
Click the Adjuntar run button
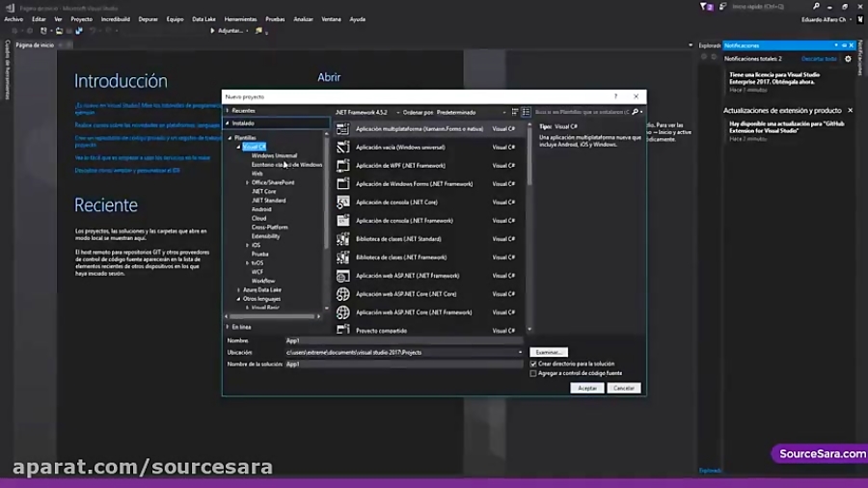pyautogui.click(x=227, y=31)
